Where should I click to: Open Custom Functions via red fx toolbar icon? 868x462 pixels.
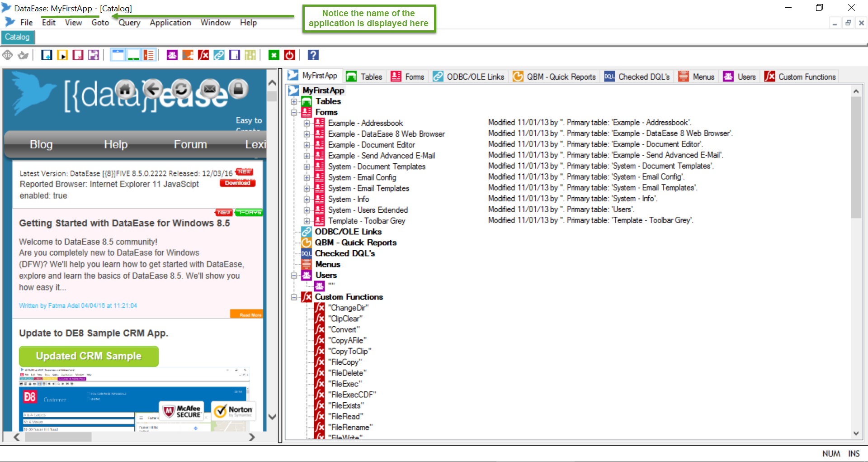(x=203, y=55)
